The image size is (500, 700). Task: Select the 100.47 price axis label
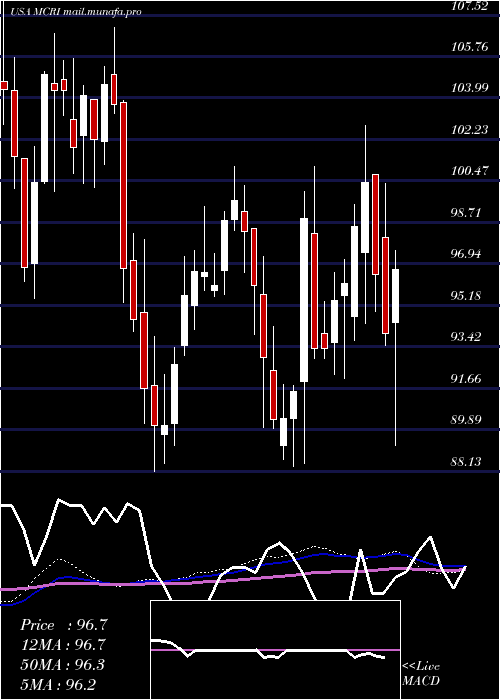tap(470, 171)
